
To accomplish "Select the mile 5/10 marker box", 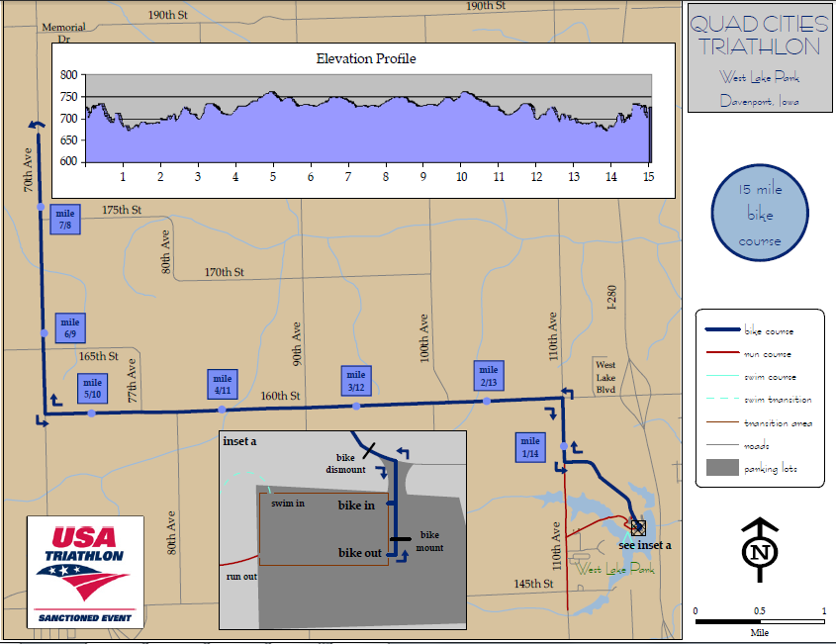I will [93, 389].
